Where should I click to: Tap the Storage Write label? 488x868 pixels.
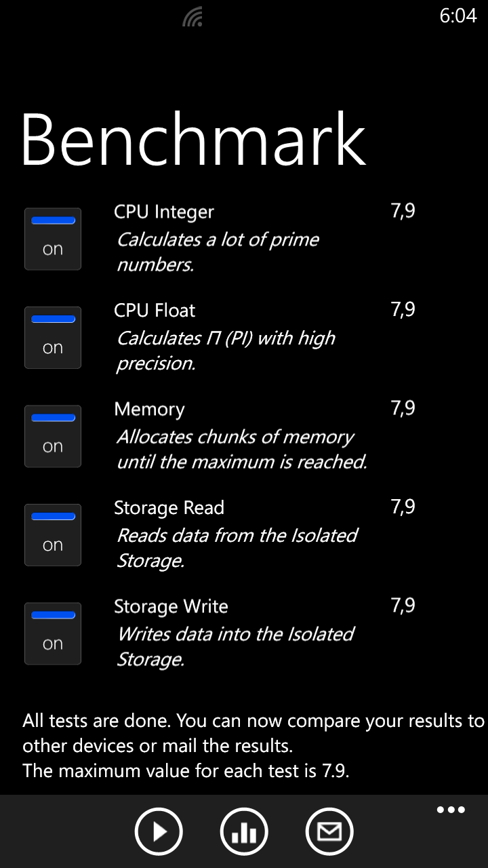coord(171,606)
